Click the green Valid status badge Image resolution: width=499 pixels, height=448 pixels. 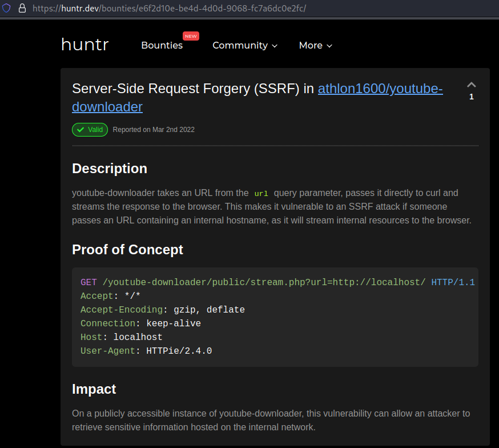90,130
